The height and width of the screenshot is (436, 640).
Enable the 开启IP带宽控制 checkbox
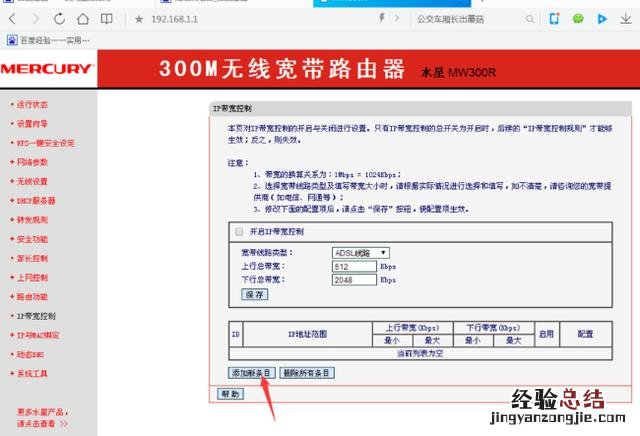pyautogui.click(x=239, y=232)
